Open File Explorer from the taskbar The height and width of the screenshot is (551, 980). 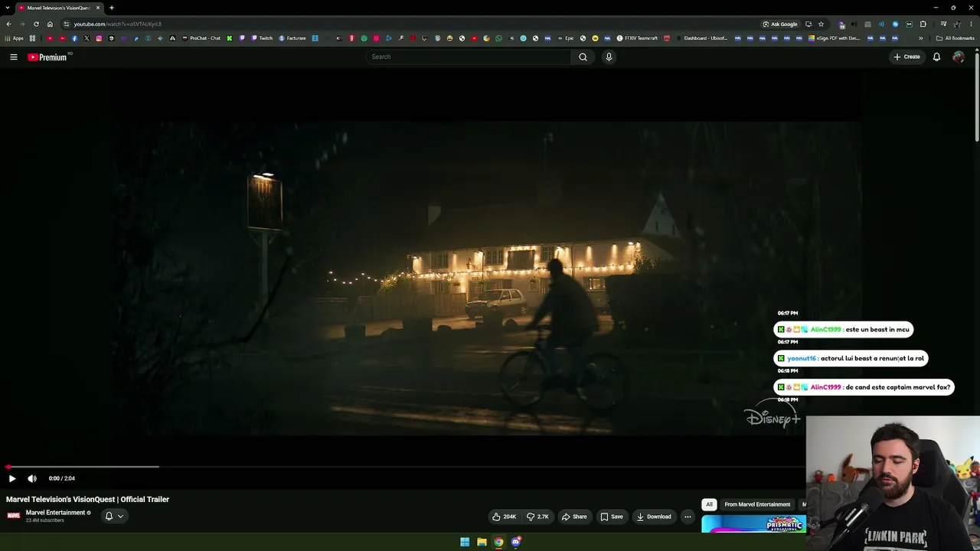482,542
